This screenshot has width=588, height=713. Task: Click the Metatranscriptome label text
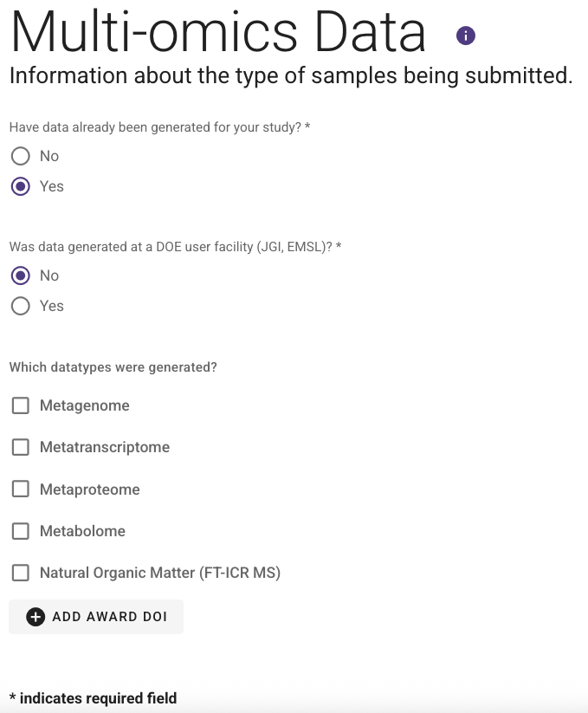click(105, 447)
